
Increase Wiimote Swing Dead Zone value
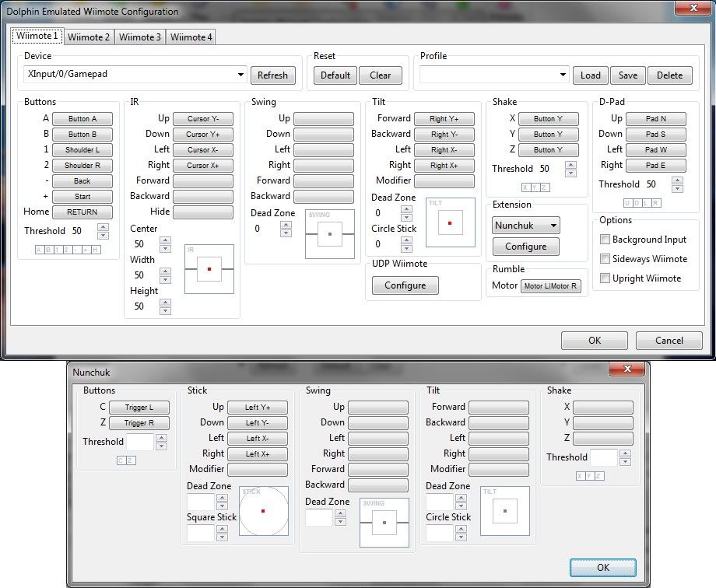(x=286, y=225)
